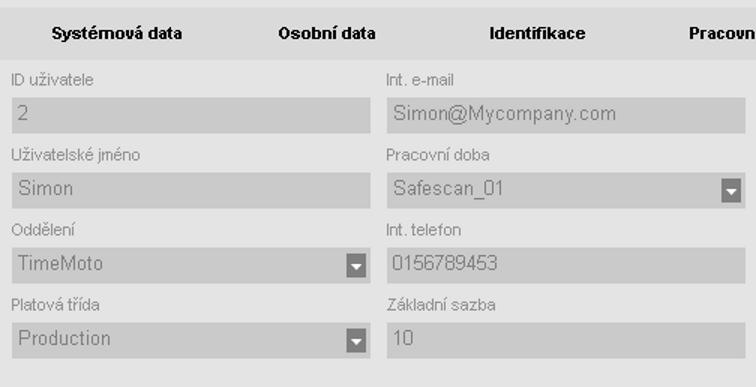Image resolution: width=756 pixels, height=387 pixels.
Task: Focus the Int. telefon number field
Action: (566, 266)
